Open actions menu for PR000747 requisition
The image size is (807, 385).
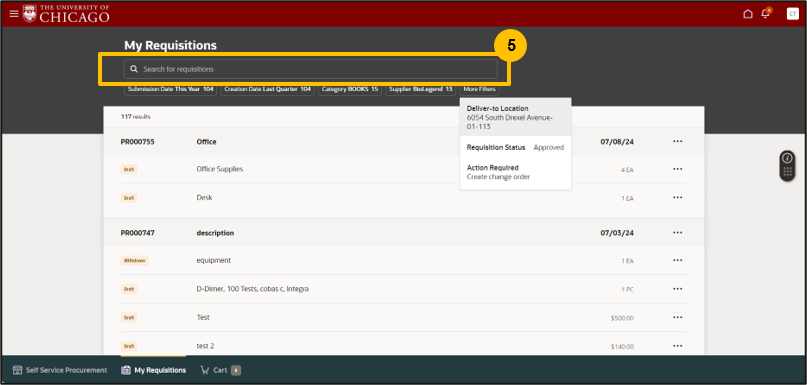pyautogui.click(x=677, y=233)
